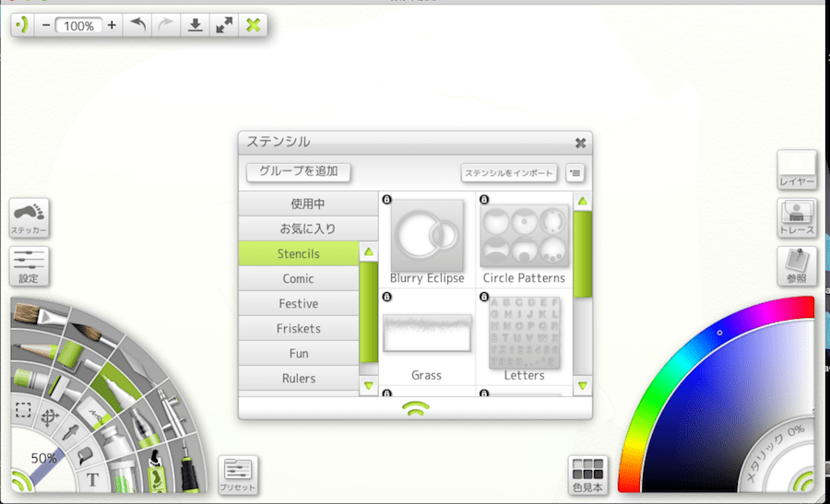Open the green arc menu in top toolbar

point(22,25)
